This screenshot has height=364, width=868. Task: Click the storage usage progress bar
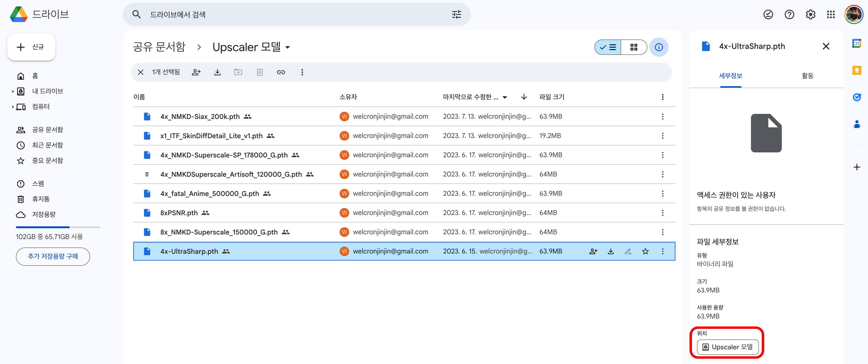tap(58, 227)
